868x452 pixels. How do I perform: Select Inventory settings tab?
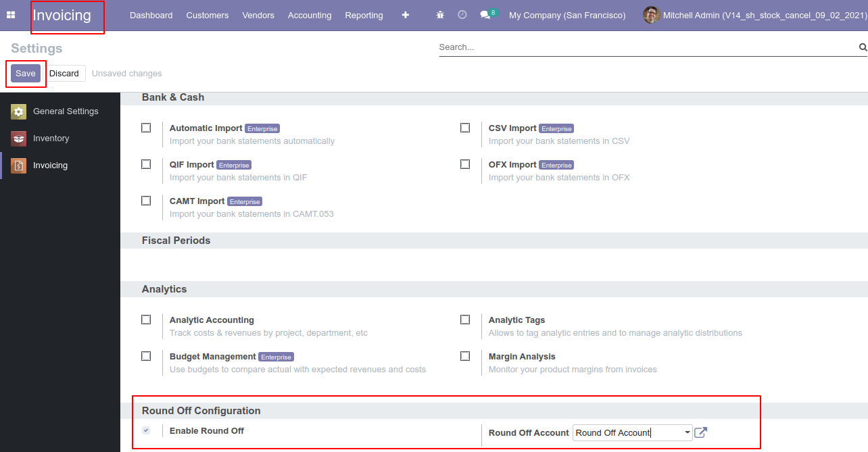[x=60, y=139]
